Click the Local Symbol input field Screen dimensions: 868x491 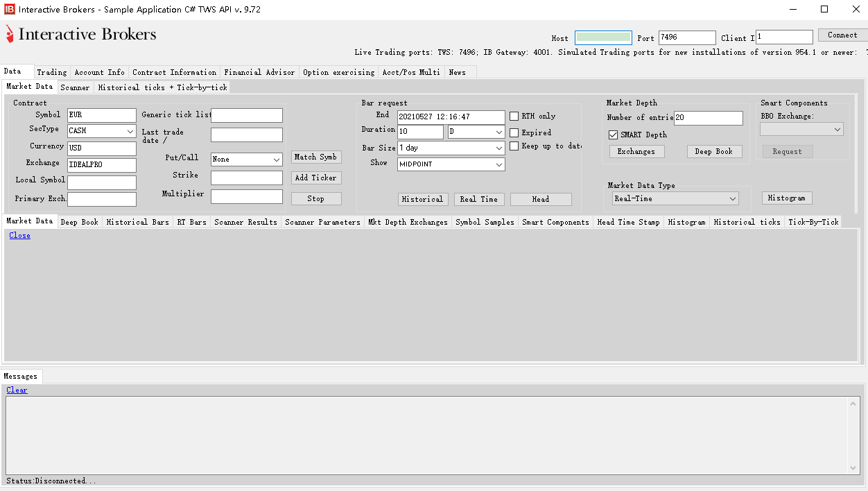[102, 182]
